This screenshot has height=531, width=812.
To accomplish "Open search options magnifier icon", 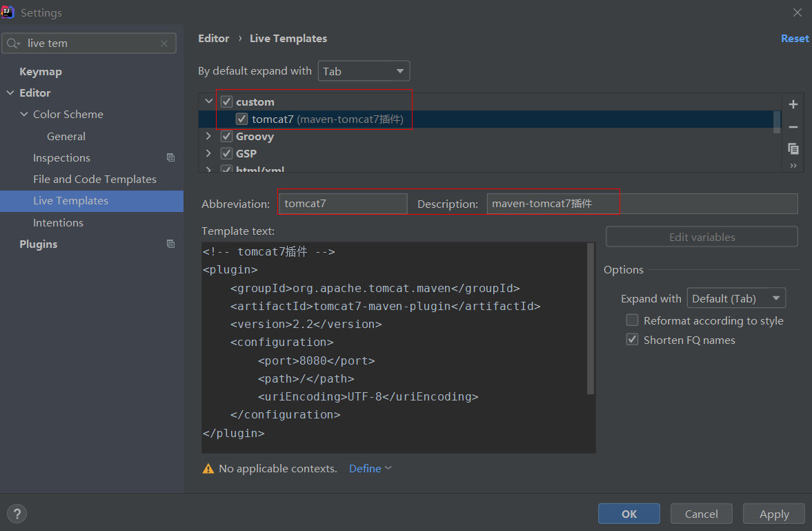I will pos(13,44).
